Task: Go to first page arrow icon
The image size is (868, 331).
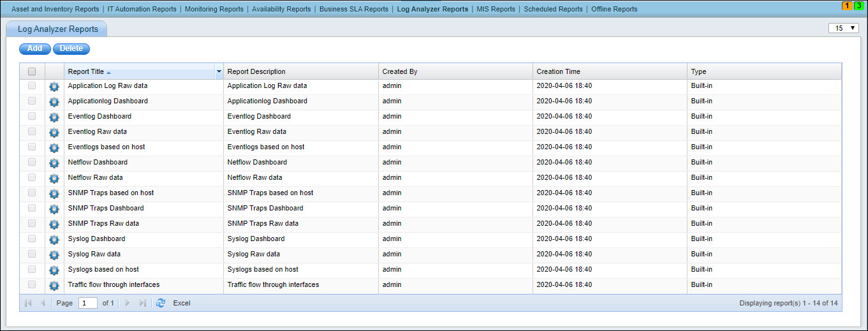Action: click(28, 303)
